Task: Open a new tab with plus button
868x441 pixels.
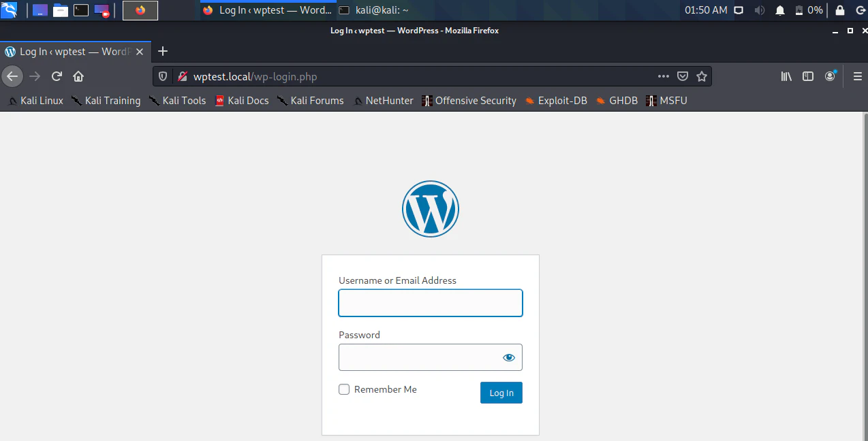Action: pos(163,52)
